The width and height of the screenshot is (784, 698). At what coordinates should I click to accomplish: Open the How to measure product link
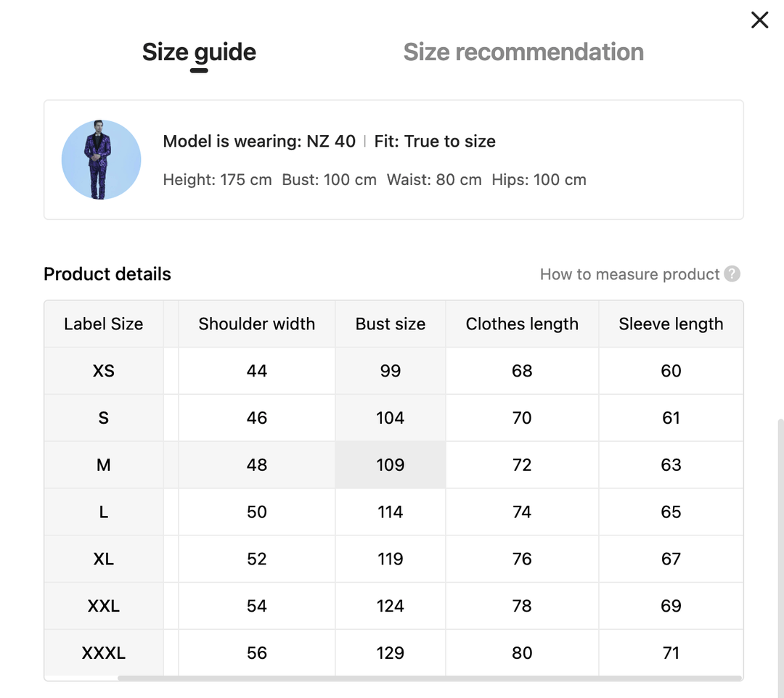click(x=629, y=274)
